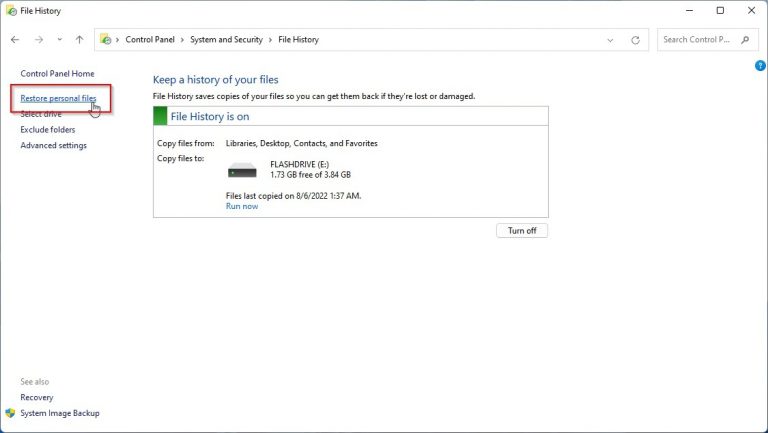Select Control Panel breadcrumb item

[150, 40]
